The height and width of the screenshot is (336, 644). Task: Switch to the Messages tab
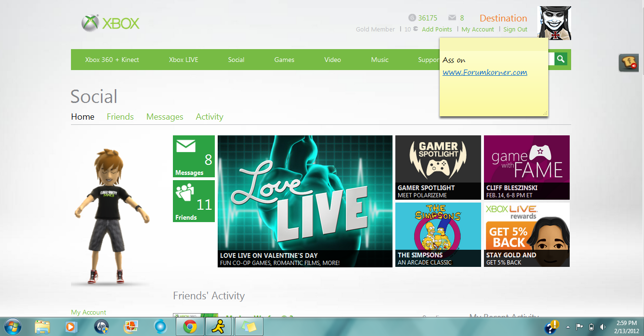pos(165,117)
